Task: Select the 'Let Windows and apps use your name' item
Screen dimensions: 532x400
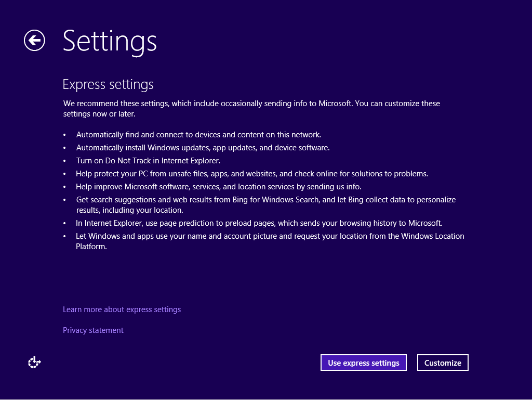Action: tap(270, 241)
